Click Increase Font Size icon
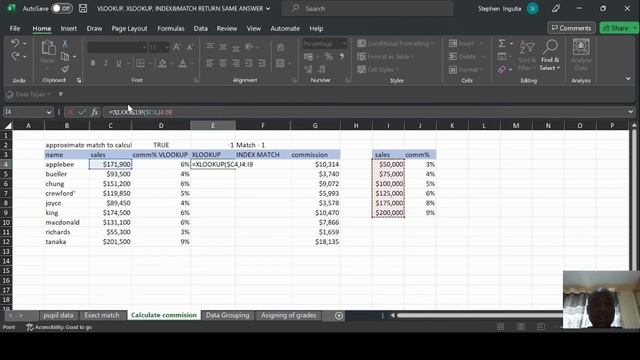The width and height of the screenshot is (640, 360). pos(177,47)
